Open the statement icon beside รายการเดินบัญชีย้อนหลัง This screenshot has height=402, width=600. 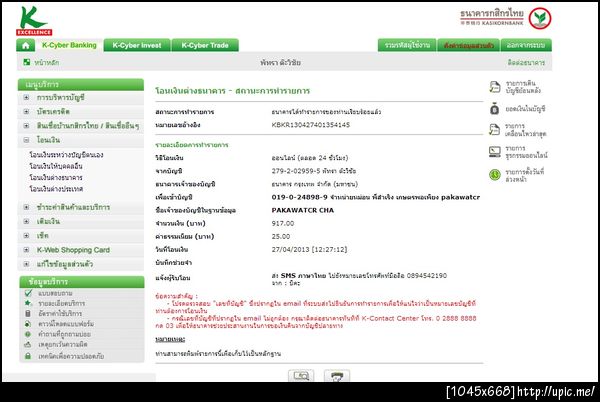click(x=494, y=87)
